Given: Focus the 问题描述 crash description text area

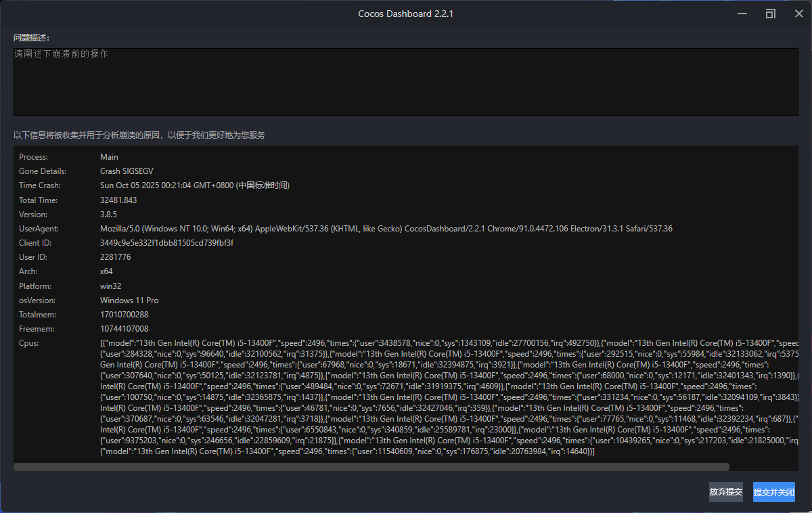Looking at the screenshot, I should tap(406, 81).
